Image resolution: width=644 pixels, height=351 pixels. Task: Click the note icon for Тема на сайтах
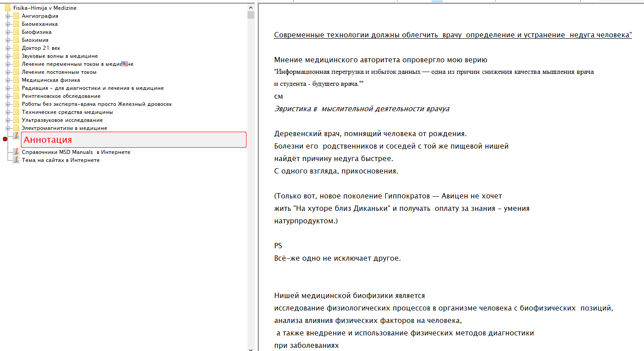click(16, 160)
